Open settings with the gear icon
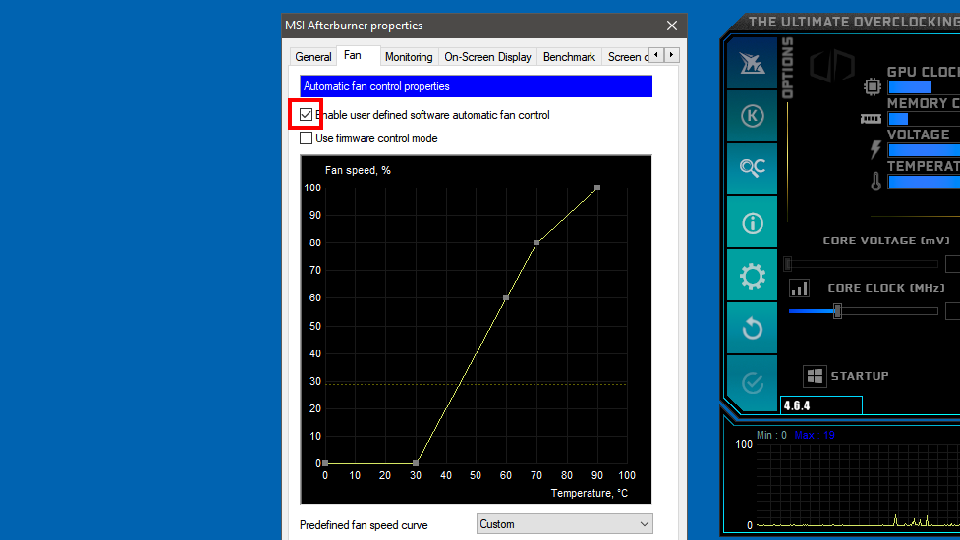Image resolution: width=960 pixels, height=540 pixels. [752, 276]
